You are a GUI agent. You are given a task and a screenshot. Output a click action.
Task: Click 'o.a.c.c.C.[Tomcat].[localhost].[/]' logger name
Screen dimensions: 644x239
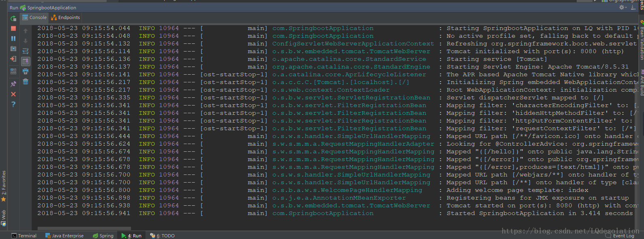[341, 82]
